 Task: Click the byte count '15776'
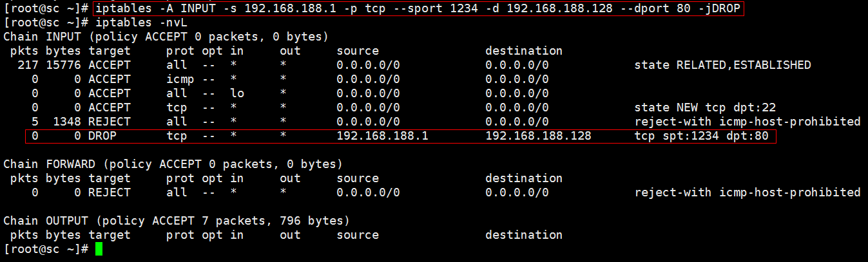pos(63,65)
